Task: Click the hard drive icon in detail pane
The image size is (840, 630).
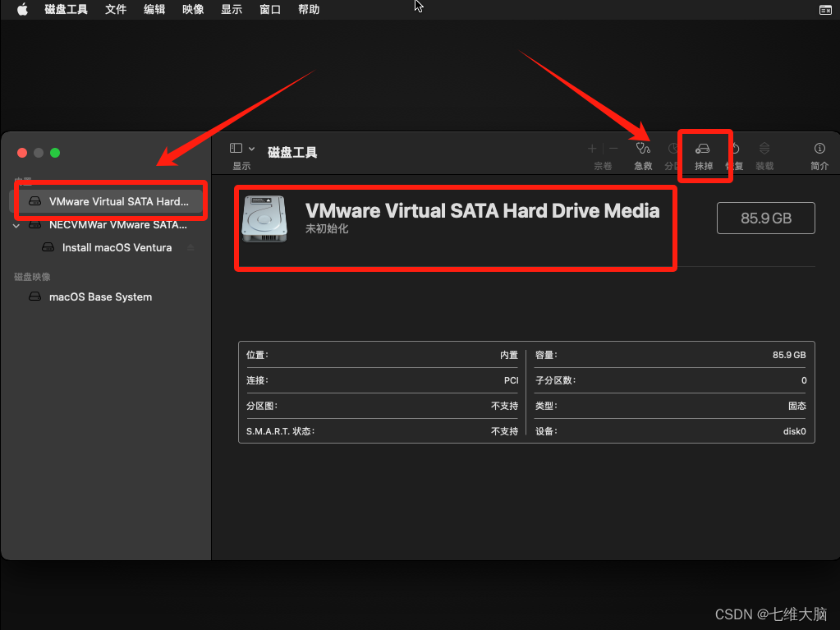Action: pyautogui.click(x=264, y=218)
